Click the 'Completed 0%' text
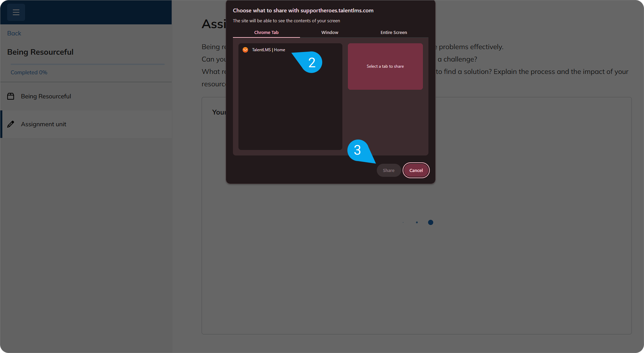Screen dimensions: 644x353 29,72
